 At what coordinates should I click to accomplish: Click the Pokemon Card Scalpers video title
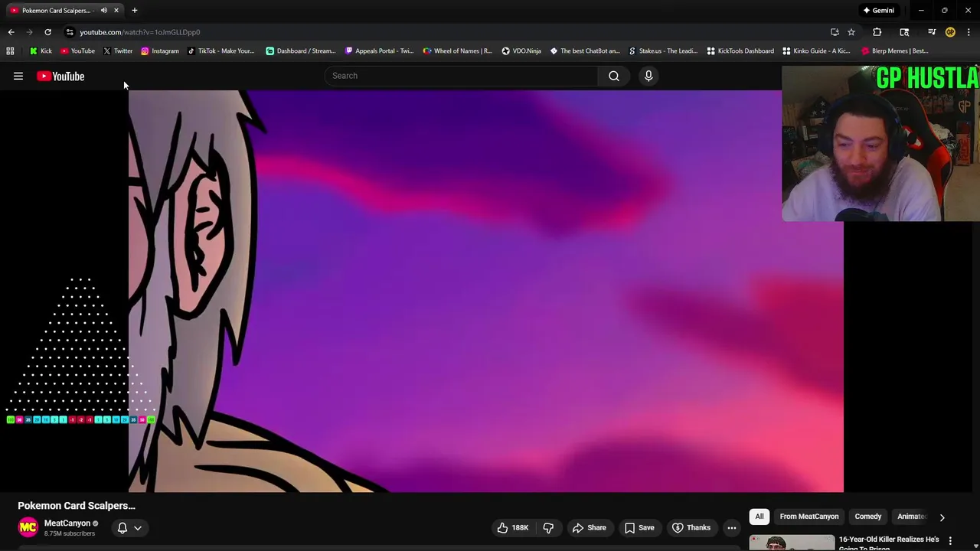(77, 506)
